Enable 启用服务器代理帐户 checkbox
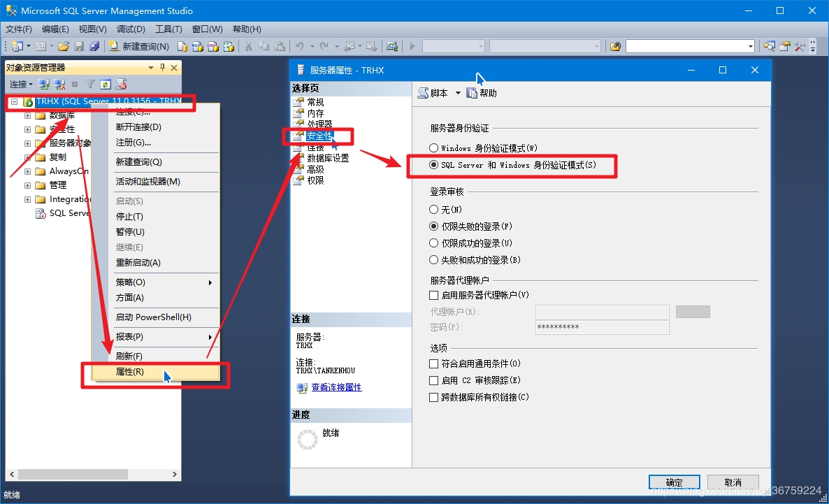 point(434,296)
